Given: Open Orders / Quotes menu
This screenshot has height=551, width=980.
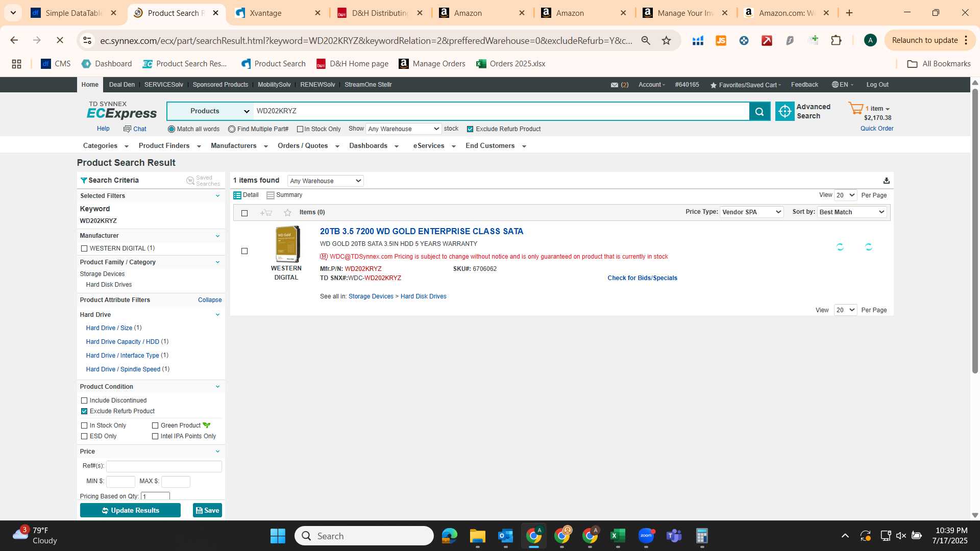Looking at the screenshot, I should (x=308, y=146).
